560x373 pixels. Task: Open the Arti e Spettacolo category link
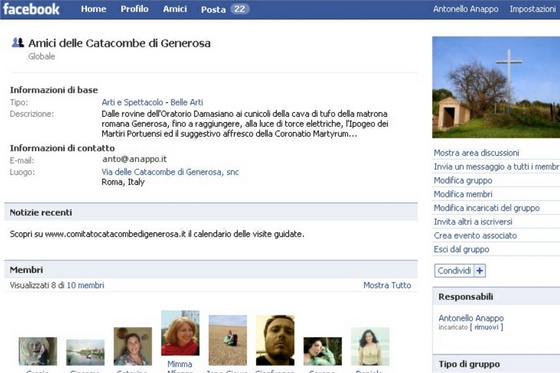tap(132, 102)
